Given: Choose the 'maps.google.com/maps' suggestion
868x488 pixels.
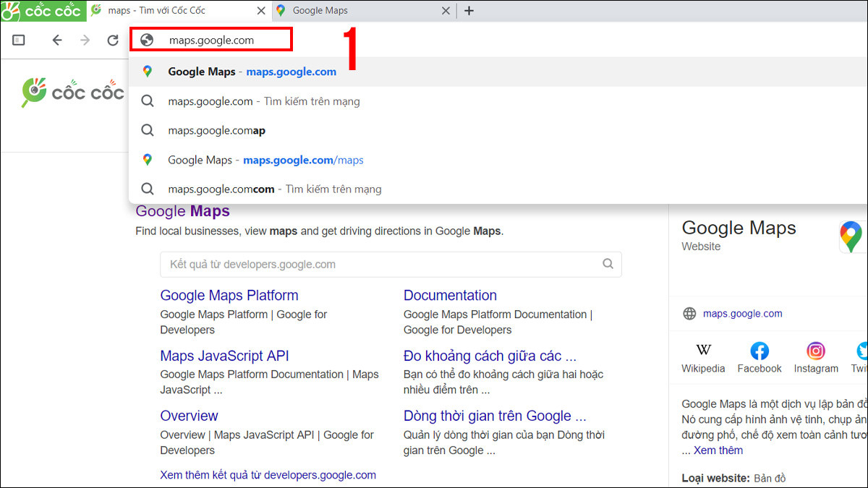Looking at the screenshot, I should click(265, 160).
